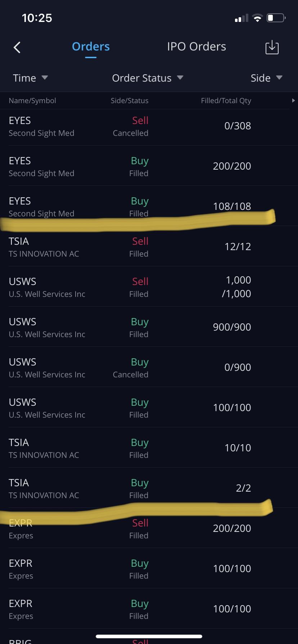Tap the small right arrow beside Filled/Total Qty
This screenshot has height=644, width=298.
pyautogui.click(x=293, y=101)
